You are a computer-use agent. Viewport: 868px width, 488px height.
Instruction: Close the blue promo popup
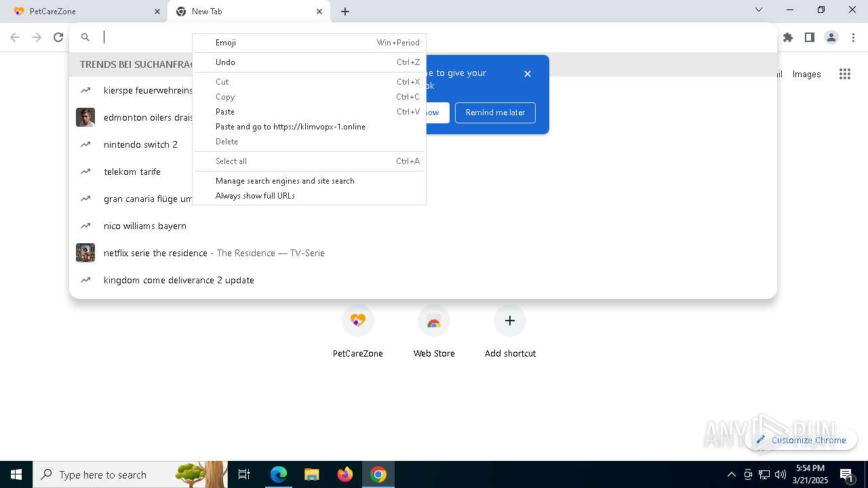coord(528,74)
